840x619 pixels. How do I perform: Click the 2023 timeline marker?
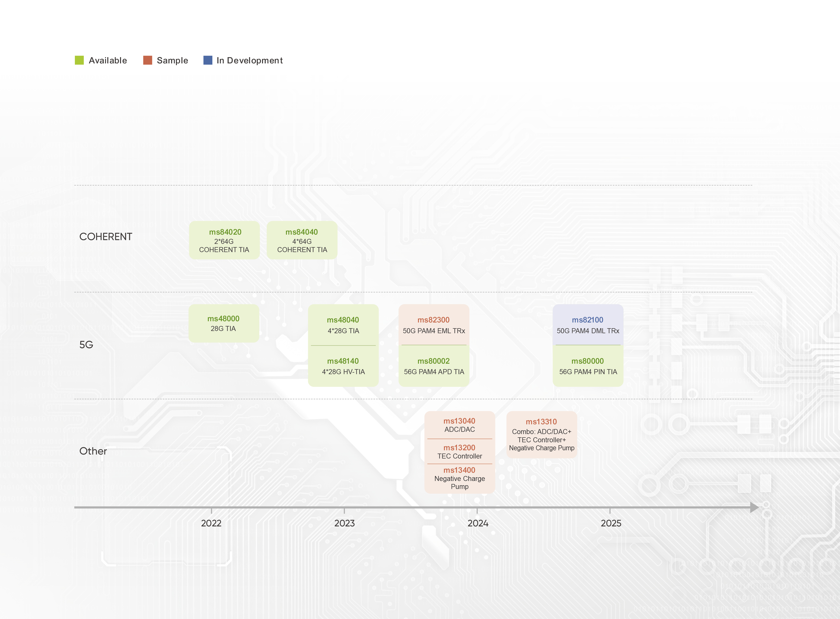click(x=345, y=523)
